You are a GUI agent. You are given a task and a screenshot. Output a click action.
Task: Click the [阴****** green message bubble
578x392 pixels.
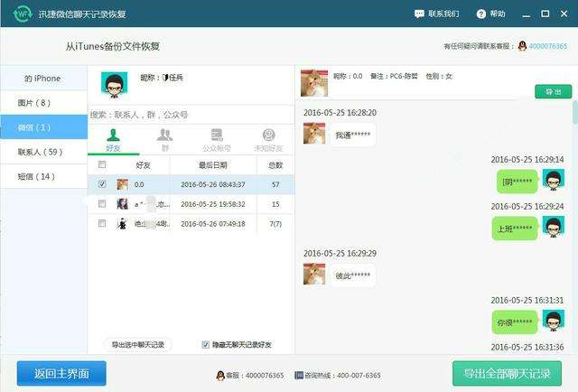(x=517, y=181)
